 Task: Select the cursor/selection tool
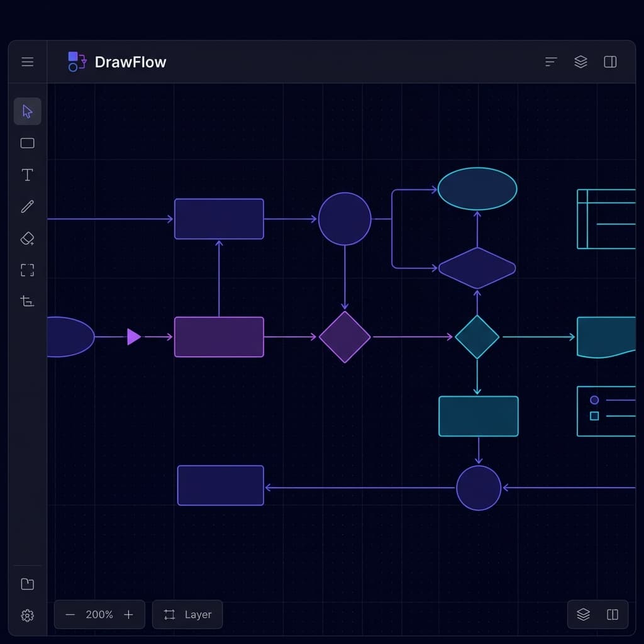point(27,111)
